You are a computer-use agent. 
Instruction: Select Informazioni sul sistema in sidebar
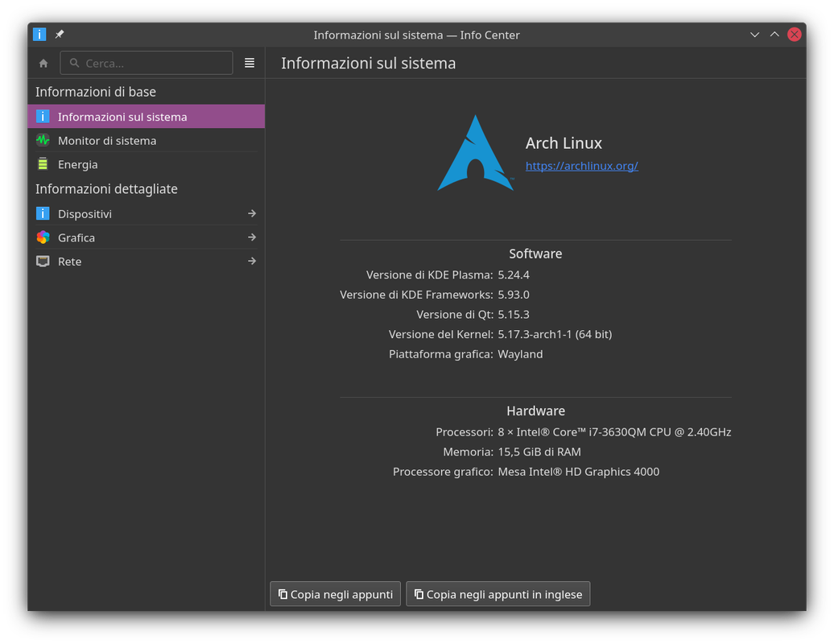pos(147,117)
